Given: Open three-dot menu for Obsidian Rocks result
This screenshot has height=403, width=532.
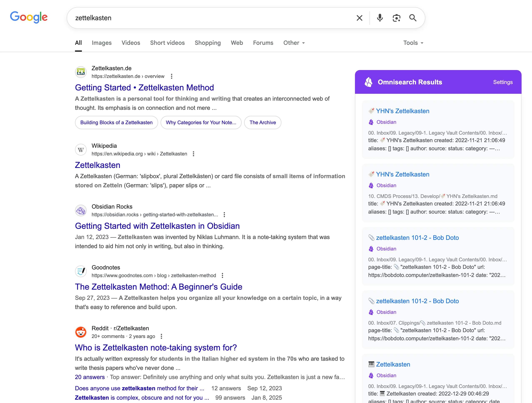Looking at the screenshot, I should pyautogui.click(x=224, y=215).
